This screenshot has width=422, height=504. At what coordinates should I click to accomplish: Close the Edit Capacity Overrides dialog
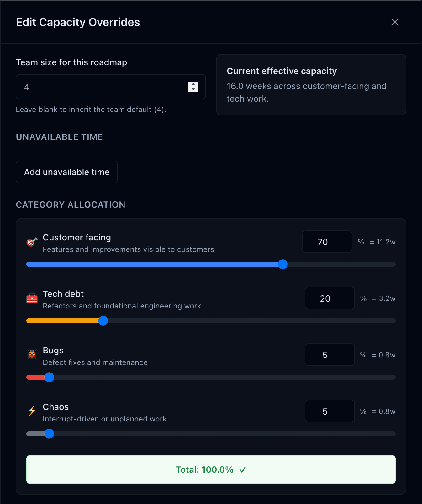click(395, 22)
